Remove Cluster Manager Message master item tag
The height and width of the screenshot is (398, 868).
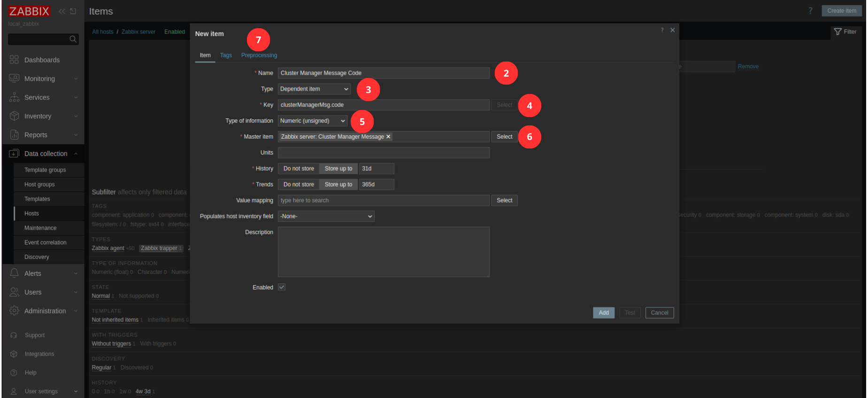pos(388,137)
